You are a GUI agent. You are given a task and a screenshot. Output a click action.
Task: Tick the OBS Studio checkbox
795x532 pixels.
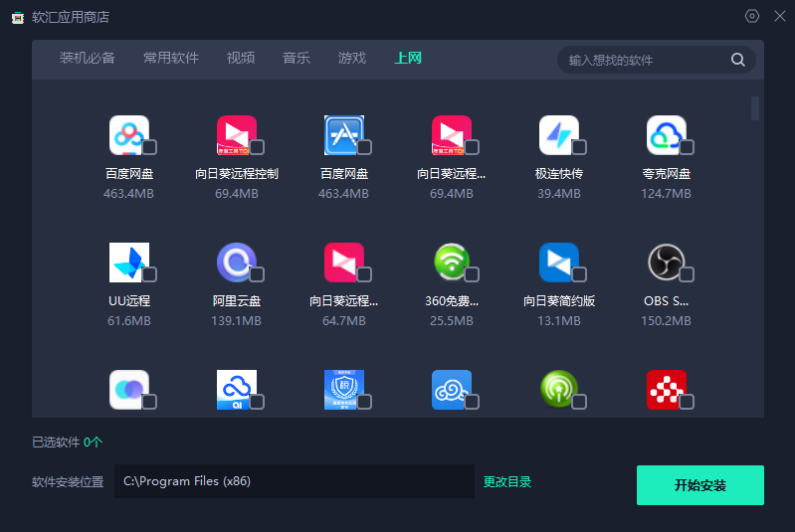pos(687,274)
